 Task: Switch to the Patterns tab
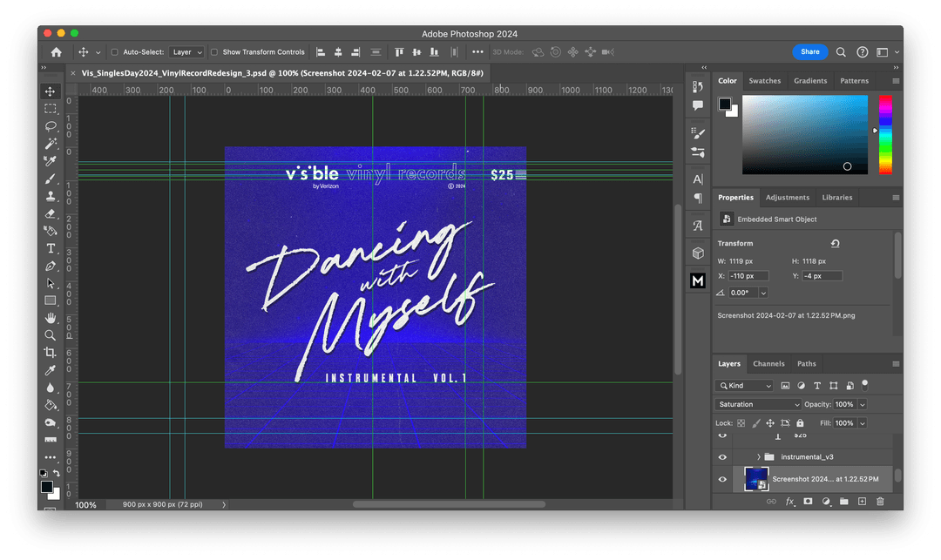(x=854, y=81)
